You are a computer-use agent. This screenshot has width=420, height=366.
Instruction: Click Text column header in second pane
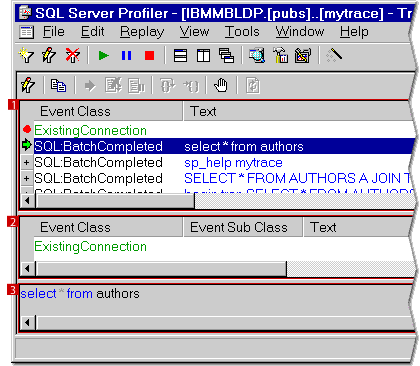tap(358, 227)
